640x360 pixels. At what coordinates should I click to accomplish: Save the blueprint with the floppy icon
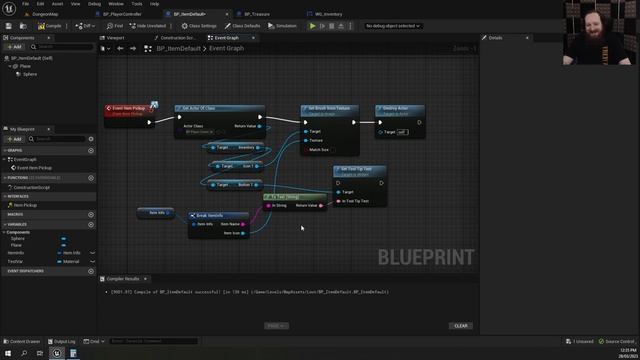tap(9, 26)
